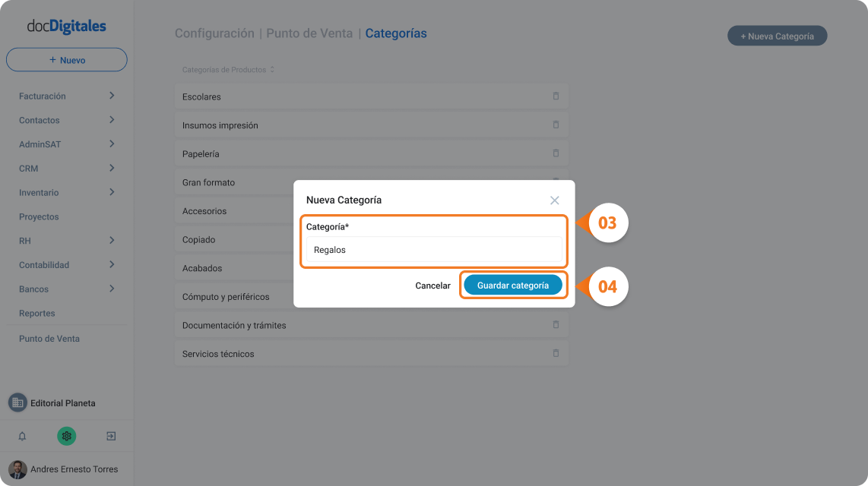Open Proyectos from the sidebar menu
The width and height of the screenshot is (868, 486).
[x=39, y=216]
